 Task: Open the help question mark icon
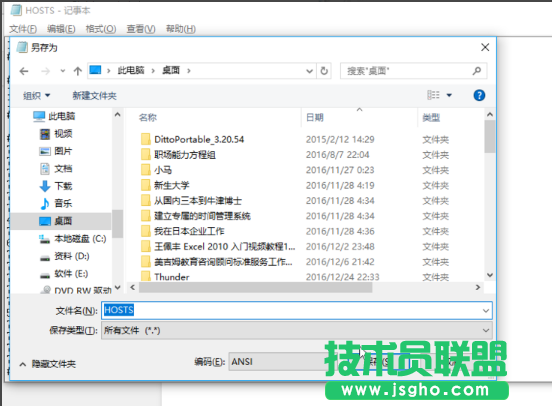(x=479, y=95)
